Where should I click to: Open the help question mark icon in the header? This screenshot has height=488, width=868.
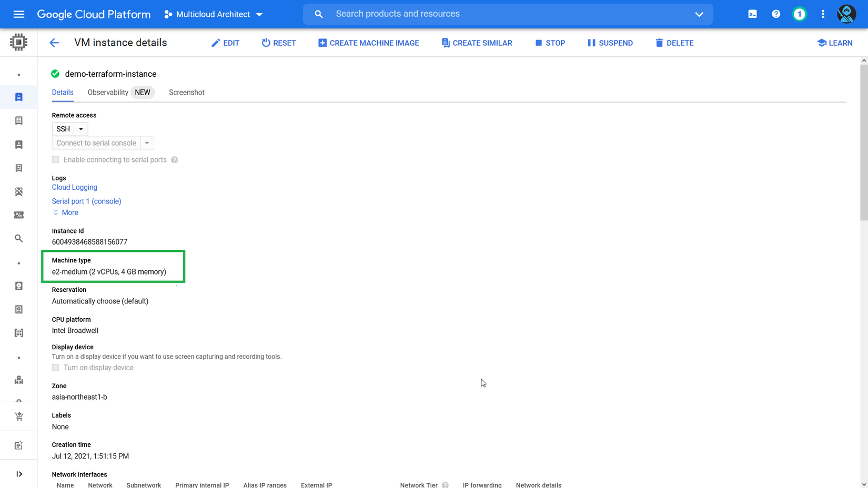coord(776,14)
